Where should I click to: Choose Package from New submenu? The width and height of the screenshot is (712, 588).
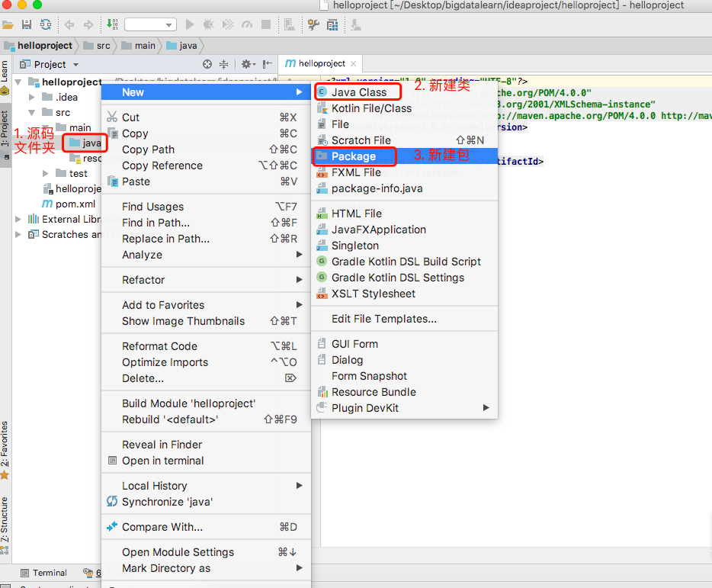tap(404, 156)
